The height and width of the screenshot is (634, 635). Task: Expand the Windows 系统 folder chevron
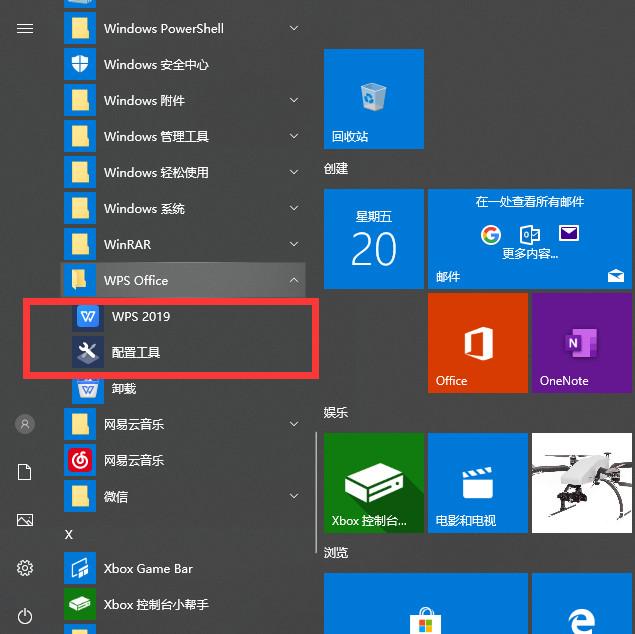pos(294,208)
